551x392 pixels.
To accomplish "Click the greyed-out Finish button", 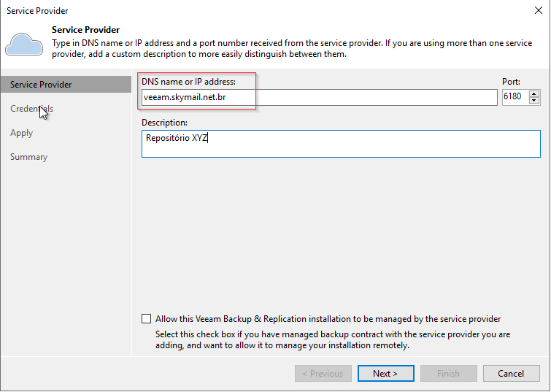I will (448, 373).
